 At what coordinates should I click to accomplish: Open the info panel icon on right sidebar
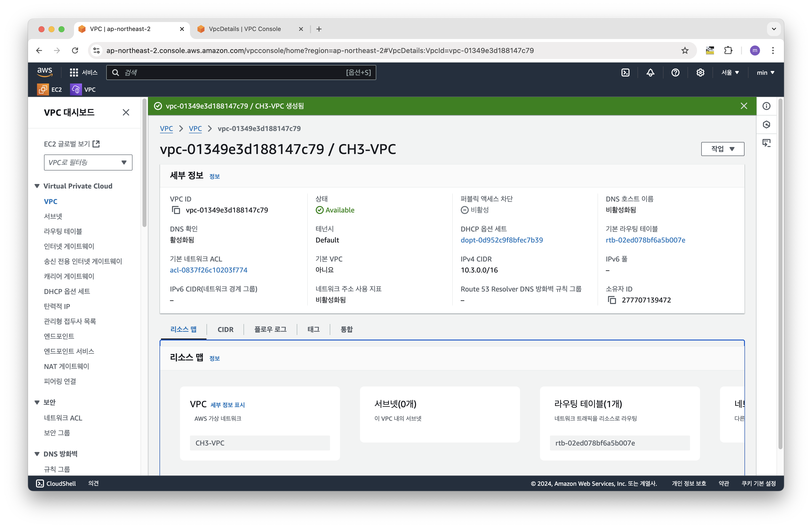click(766, 106)
